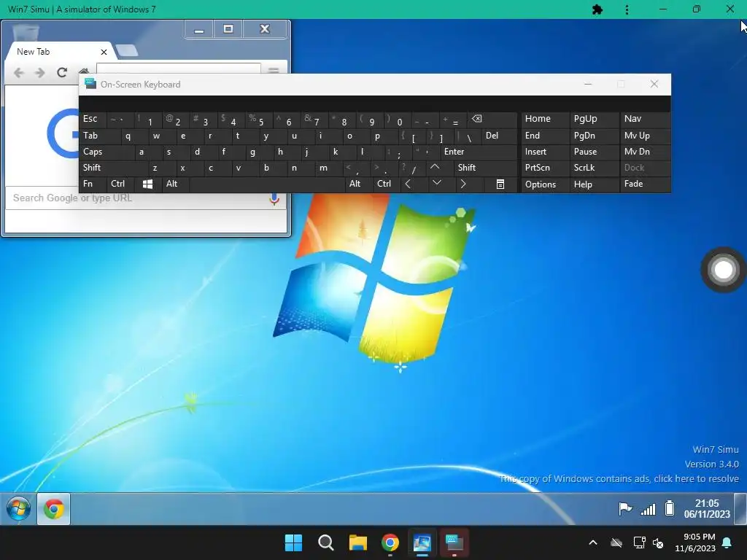Image resolution: width=747 pixels, height=560 pixels.
Task: Open the Win7 Start orb
Action: (18, 508)
